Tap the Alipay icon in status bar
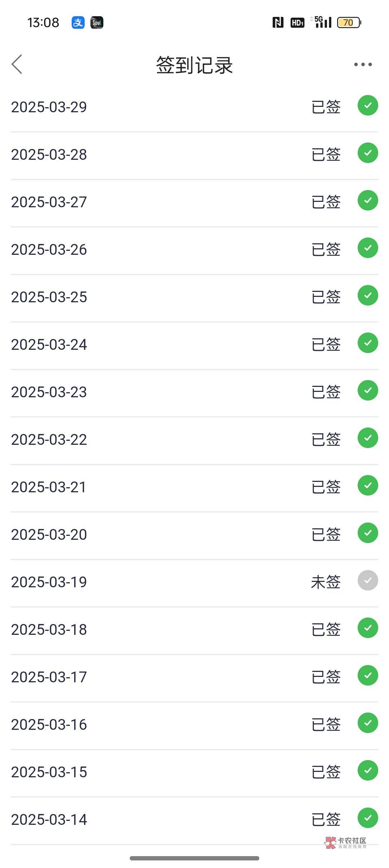Image resolution: width=389 pixels, height=868 pixels. point(78,23)
